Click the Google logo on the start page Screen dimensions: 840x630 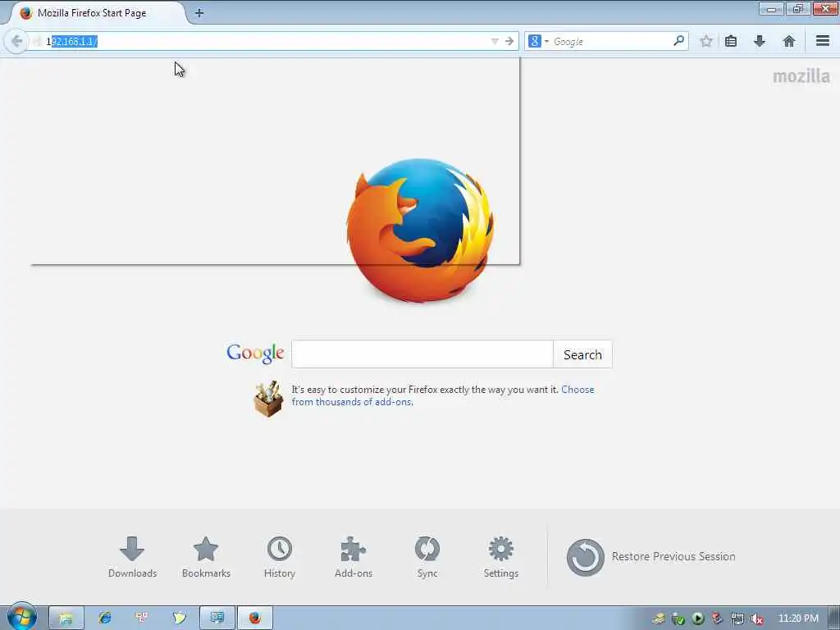pyautogui.click(x=255, y=353)
